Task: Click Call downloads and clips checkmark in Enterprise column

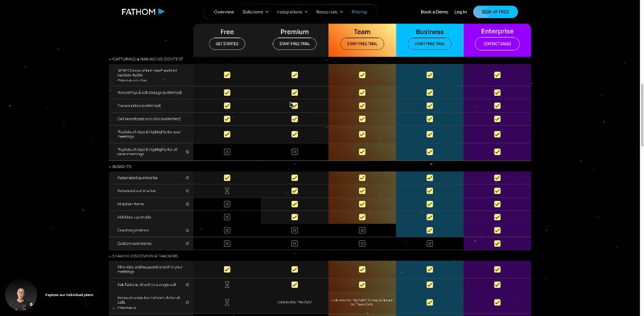Action: tap(497, 119)
